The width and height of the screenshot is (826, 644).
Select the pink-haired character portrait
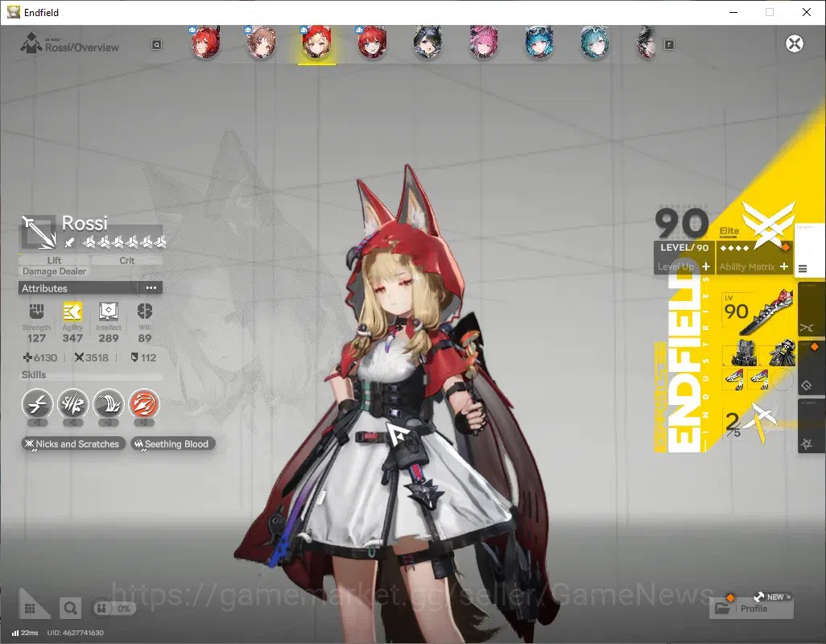pos(484,43)
